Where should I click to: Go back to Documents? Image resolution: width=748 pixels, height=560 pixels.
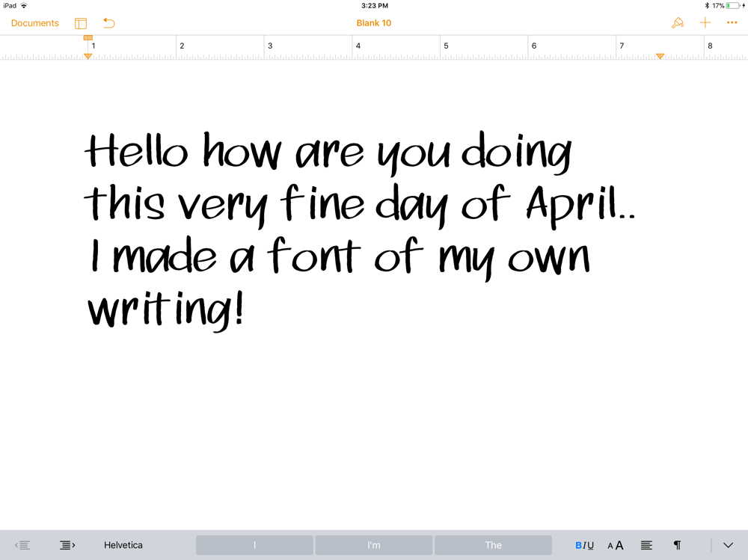click(34, 23)
